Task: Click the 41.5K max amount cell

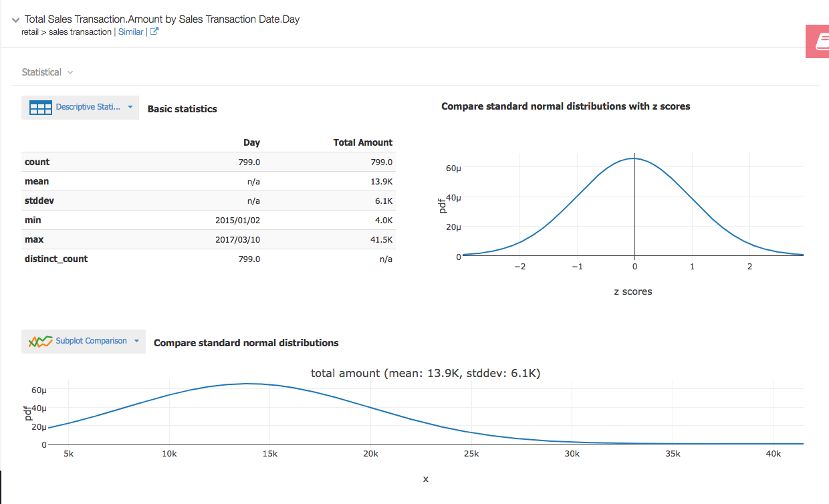Action: pos(381,239)
